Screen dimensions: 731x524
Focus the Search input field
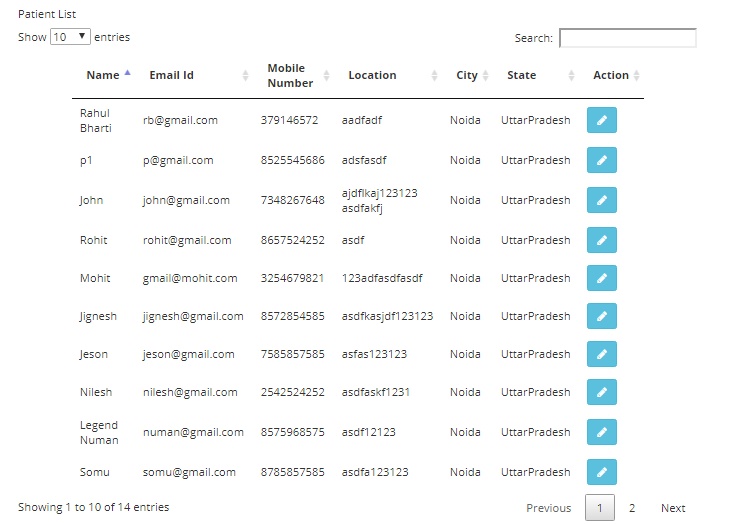tap(627, 38)
